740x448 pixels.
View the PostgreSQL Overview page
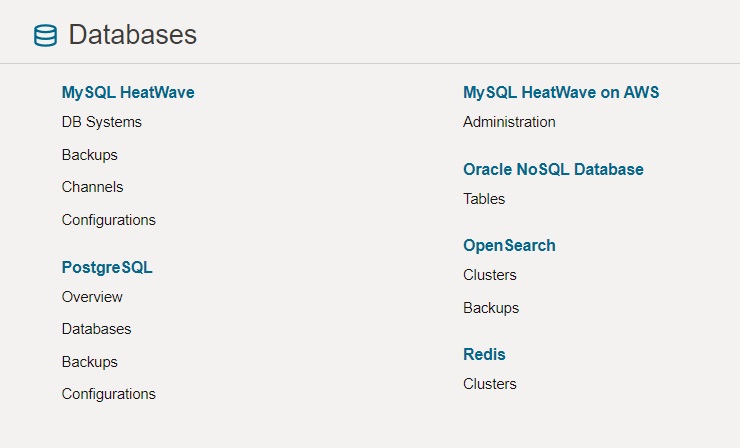point(92,297)
